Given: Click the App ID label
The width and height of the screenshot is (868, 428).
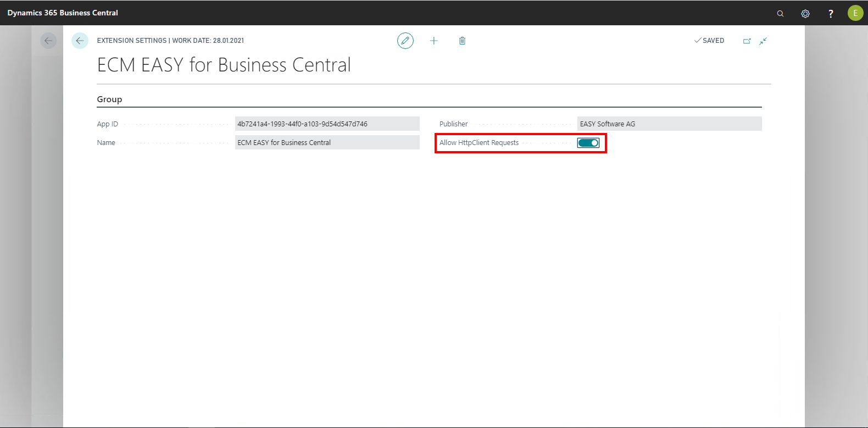Looking at the screenshot, I should pyautogui.click(x=108, y=124).
